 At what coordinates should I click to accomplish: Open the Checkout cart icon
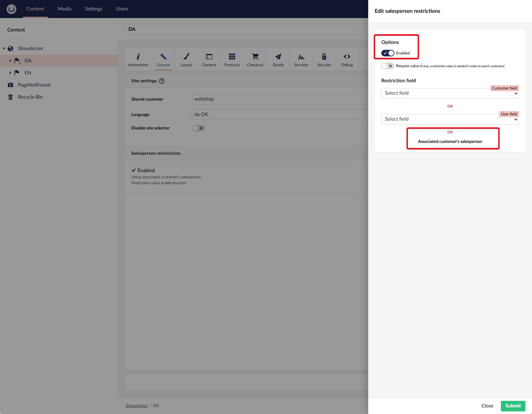point(255,57)
